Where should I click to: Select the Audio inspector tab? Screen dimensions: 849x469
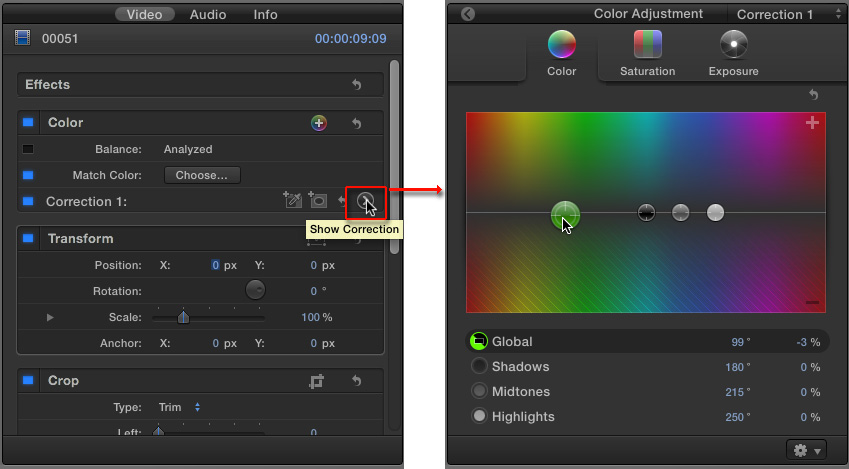click(x=207, y=15)
